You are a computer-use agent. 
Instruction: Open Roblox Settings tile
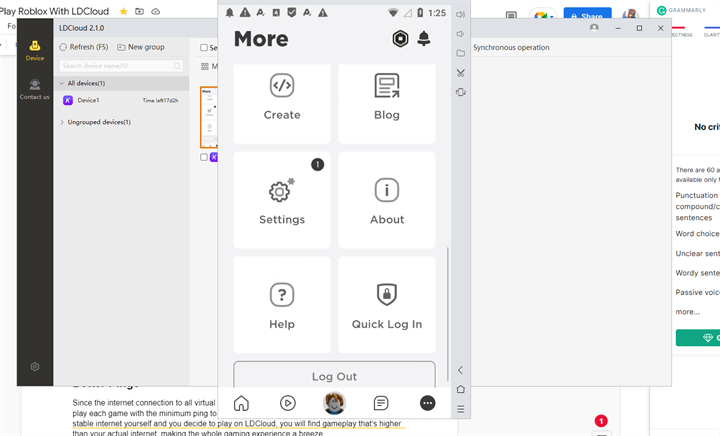[282, 200]
